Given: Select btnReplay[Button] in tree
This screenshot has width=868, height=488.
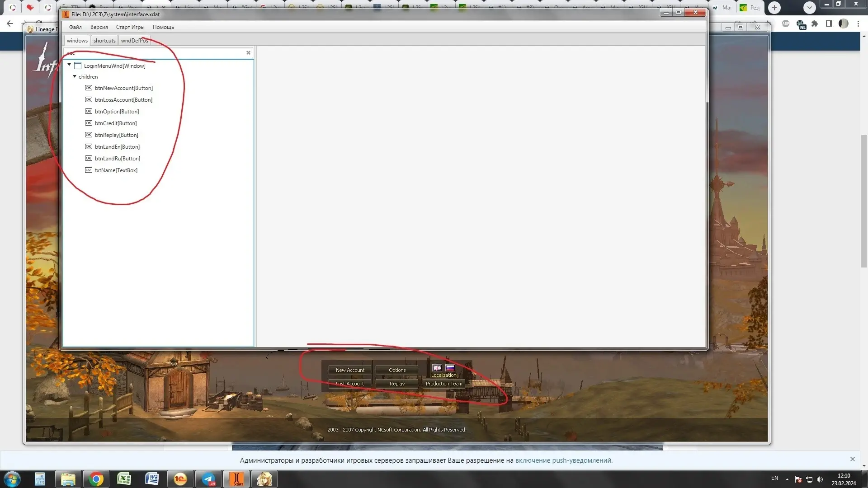Looking at the screenshot, I should pyautogui.click(x=116, y=135).
